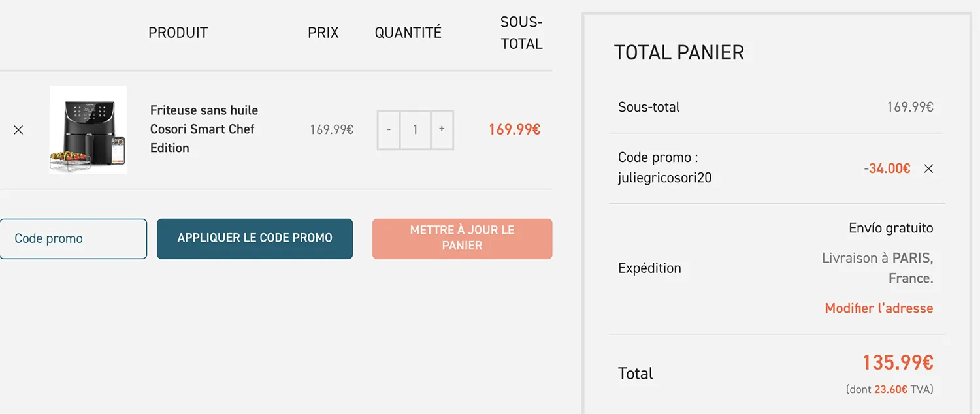Click the Livraison à PARIS, France text
Screen dimensions: 980x414
877,268
